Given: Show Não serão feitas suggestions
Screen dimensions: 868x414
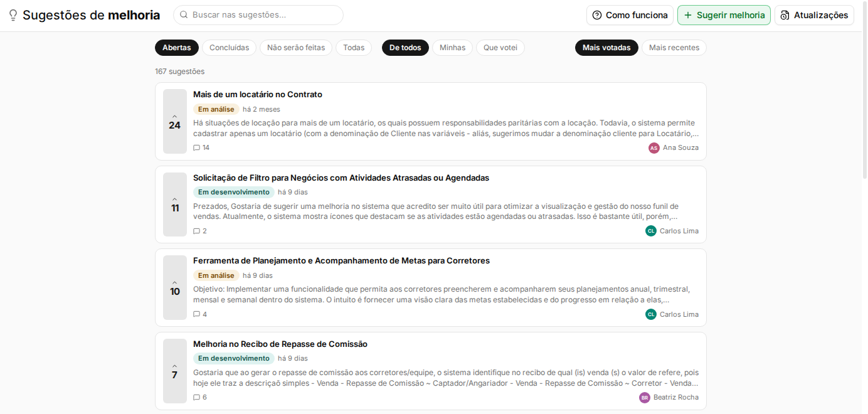Looking at the screenshot, I should tap(296, 48).
